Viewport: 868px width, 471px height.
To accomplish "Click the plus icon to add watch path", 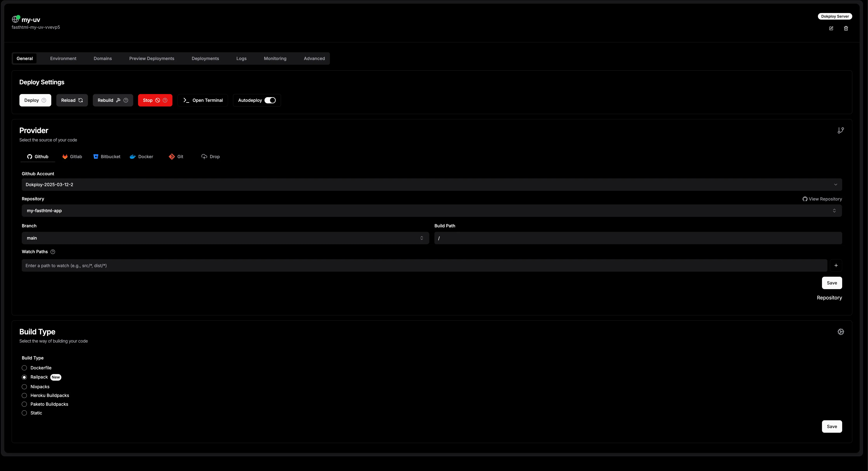I will point(836,266).
